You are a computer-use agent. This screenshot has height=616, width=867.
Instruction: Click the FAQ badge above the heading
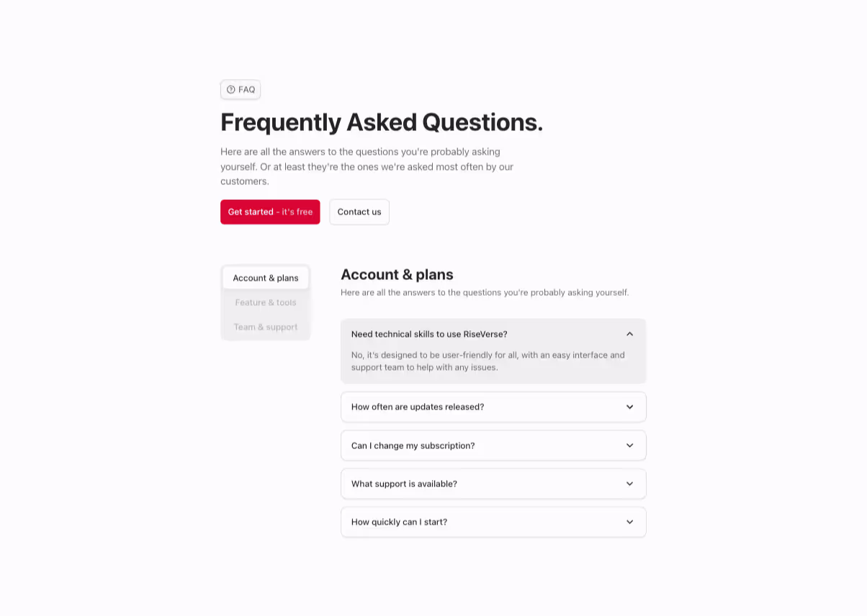tap(240, 89)
